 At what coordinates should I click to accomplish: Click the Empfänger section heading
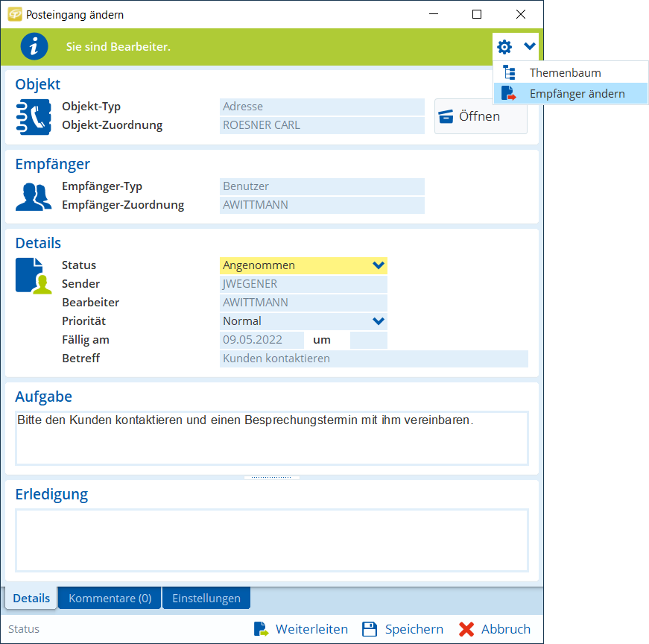click(x=53, y=164)
